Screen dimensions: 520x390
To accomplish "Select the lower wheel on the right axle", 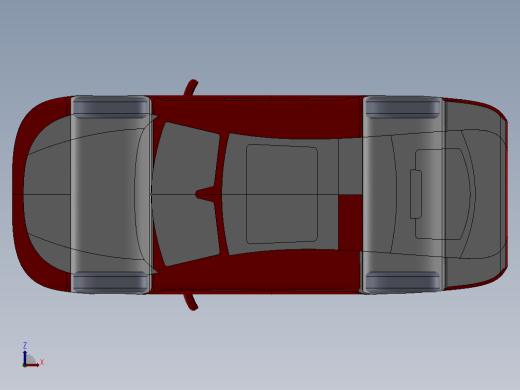I will tap(403, 281).
